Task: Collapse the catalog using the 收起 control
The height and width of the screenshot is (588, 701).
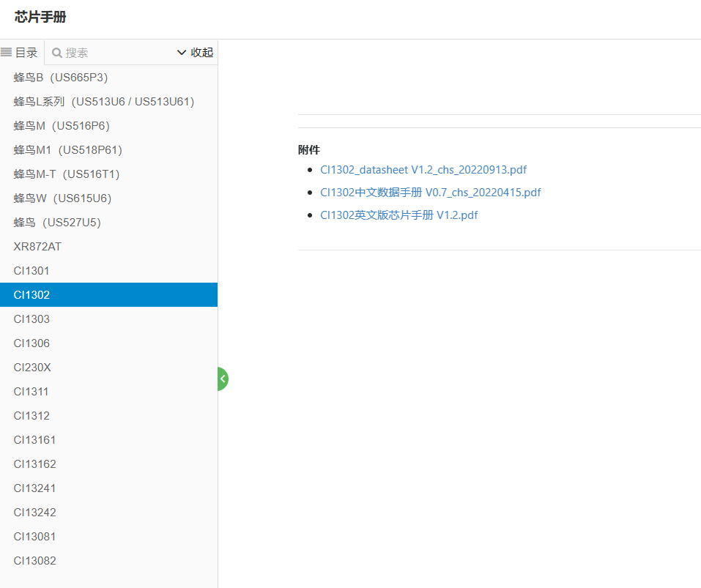Action: [202, 52]
